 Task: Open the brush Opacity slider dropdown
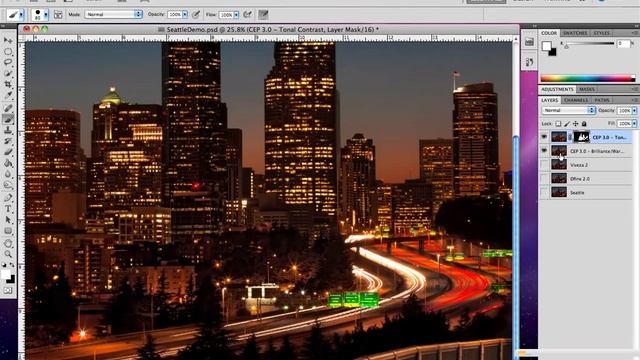185,14
